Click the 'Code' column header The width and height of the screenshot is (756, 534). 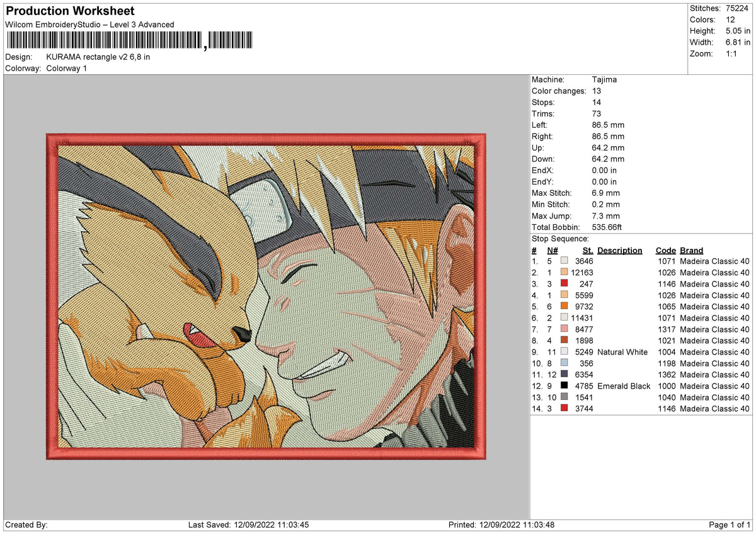tap(665, 250)
